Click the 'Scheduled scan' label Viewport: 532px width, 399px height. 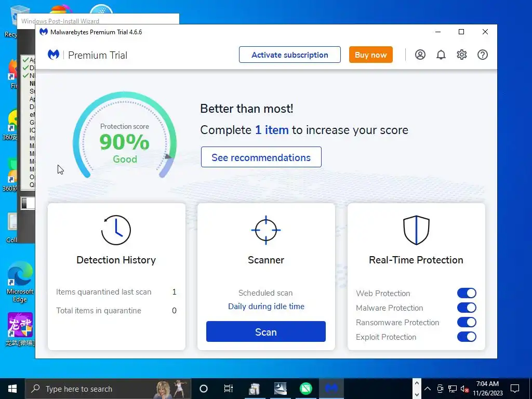click(265, 293)
